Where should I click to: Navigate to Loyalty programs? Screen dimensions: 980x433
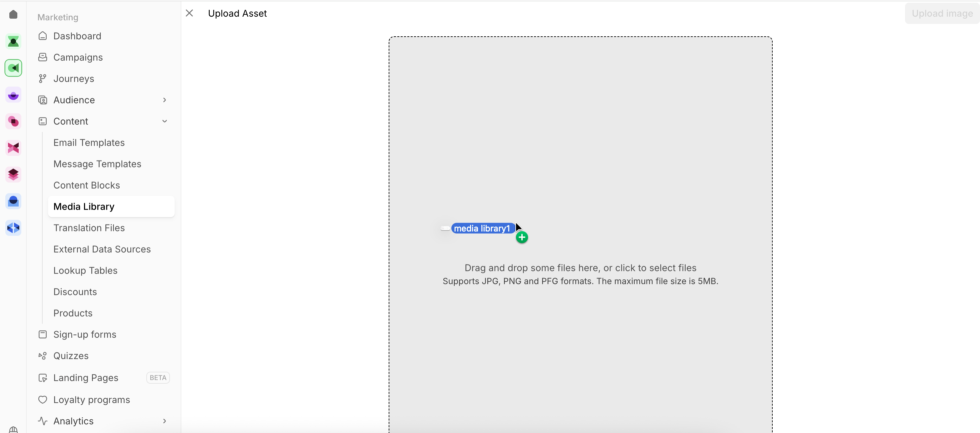(x=92, y=400)
